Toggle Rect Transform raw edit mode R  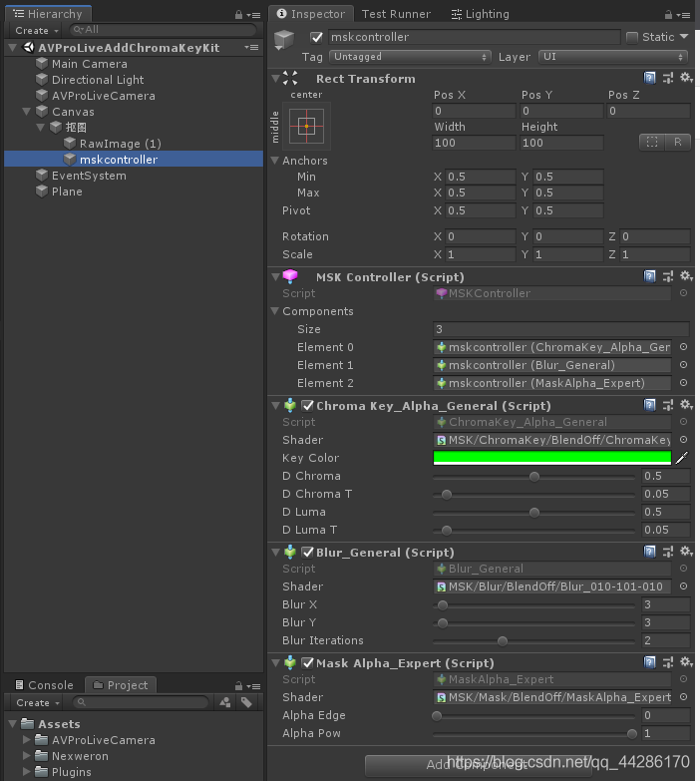[x=678, y=142]
